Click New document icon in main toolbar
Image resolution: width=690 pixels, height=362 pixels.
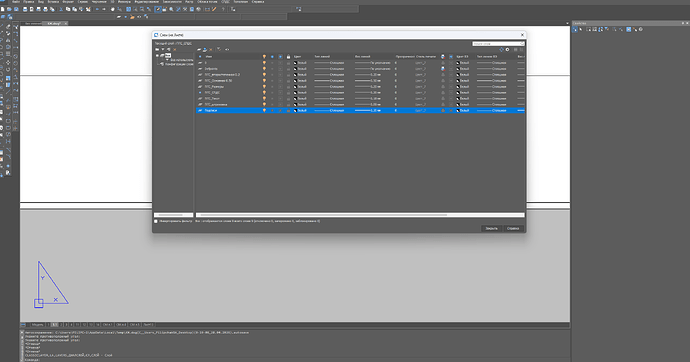click(x=2, y=9)
